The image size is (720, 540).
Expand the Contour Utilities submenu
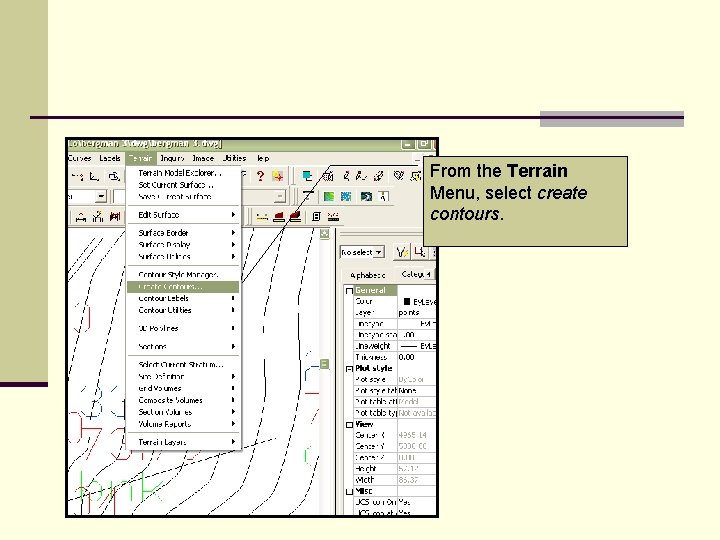click(183, 310)
